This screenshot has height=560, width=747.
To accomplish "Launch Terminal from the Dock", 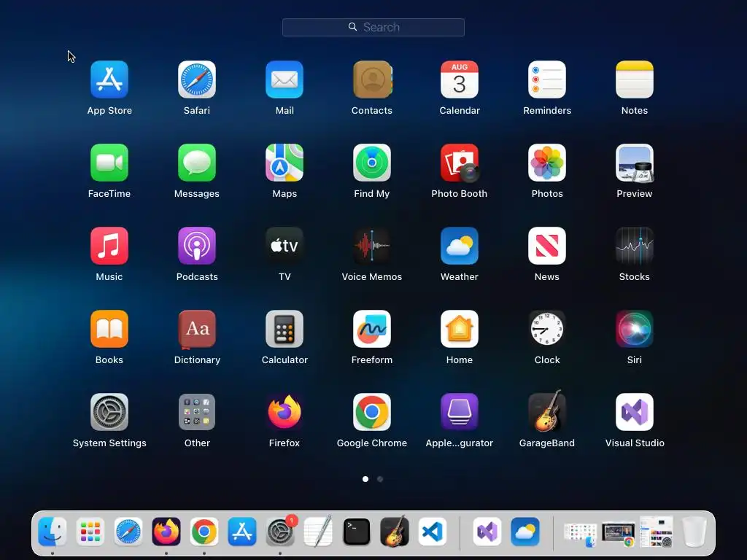I will 356,532.
